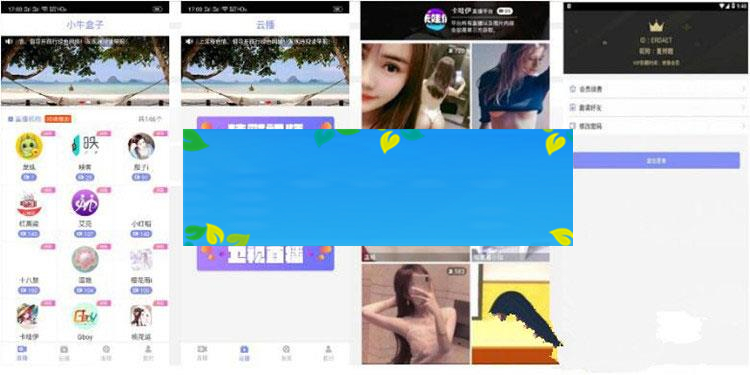The image size is (750, 375).
Task: Tap the 小牛盒子 screen title
Action: click(85, 25)
